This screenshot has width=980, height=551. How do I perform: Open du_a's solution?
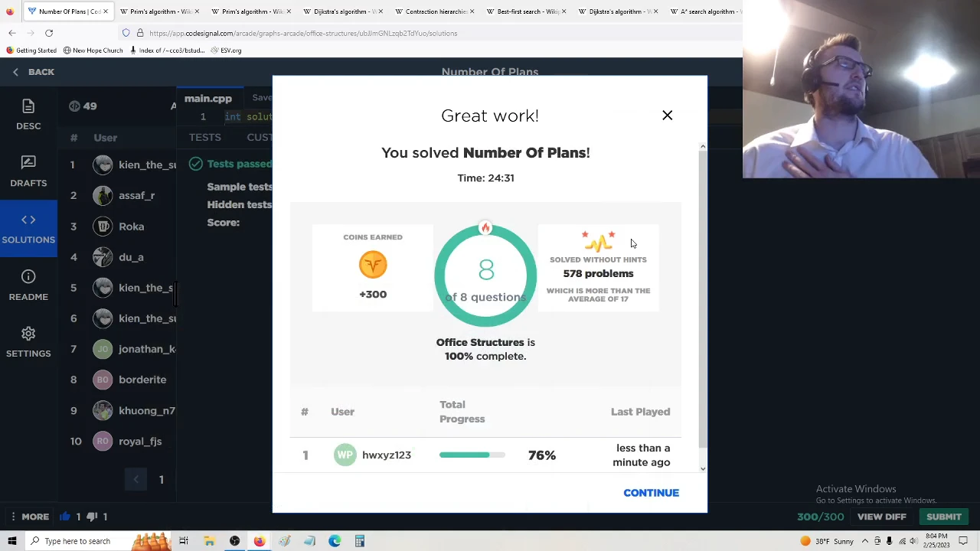point(131,257)
